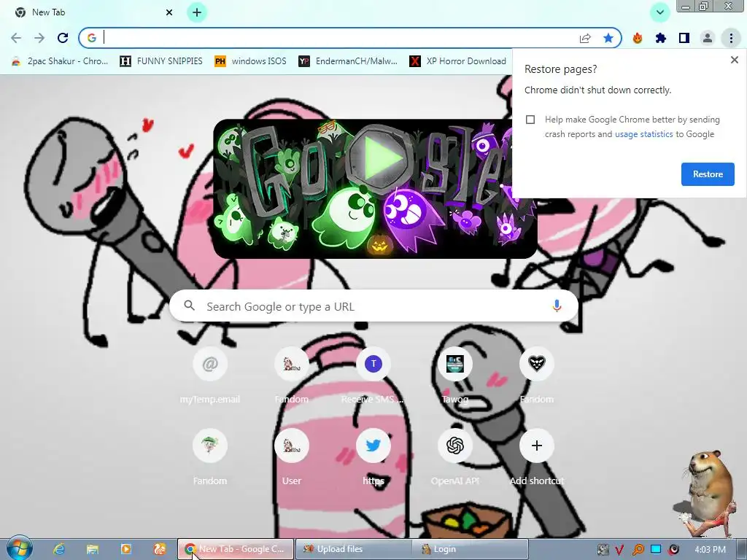Open the tab search dropdown arrow
Screen dimensions: 747x560
659,12
